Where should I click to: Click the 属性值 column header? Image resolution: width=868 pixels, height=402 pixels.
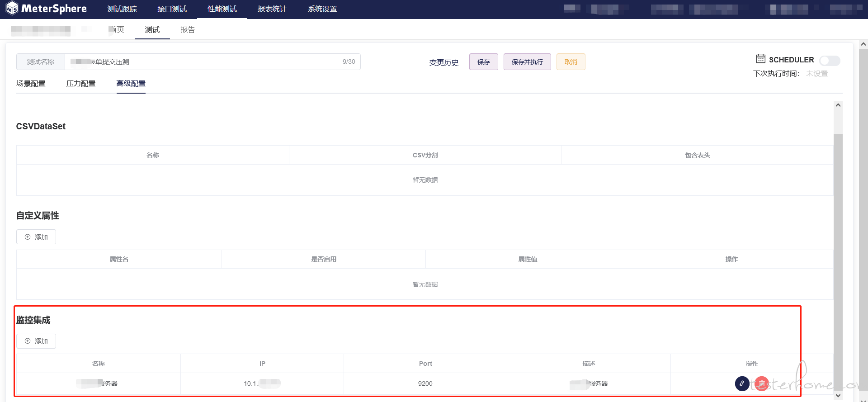pos(528,259)
